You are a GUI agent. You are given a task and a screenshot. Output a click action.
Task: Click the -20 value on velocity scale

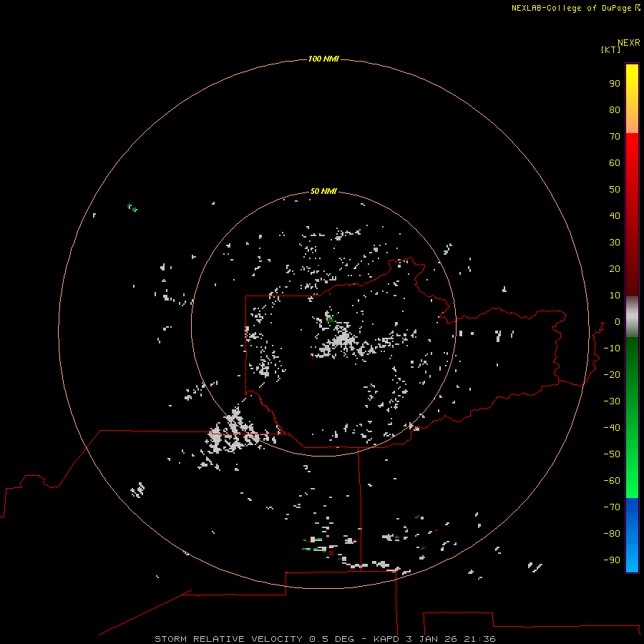click(612, 375)
